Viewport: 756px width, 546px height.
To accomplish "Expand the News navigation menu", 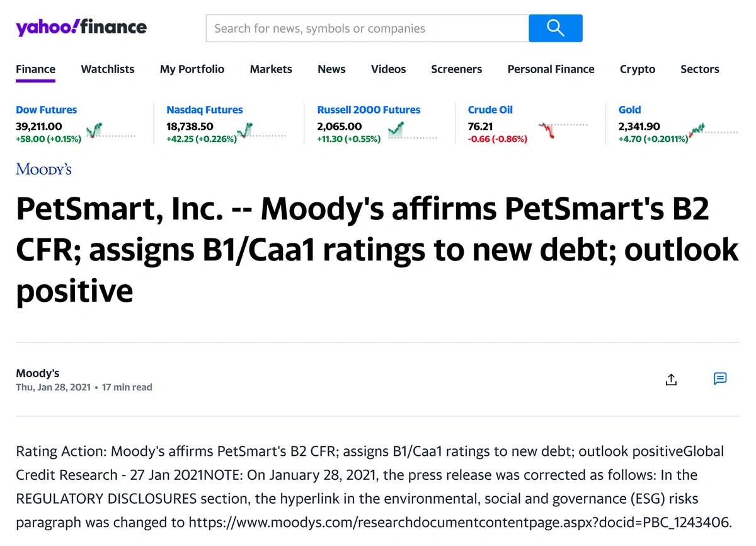I will coord(331,69).
